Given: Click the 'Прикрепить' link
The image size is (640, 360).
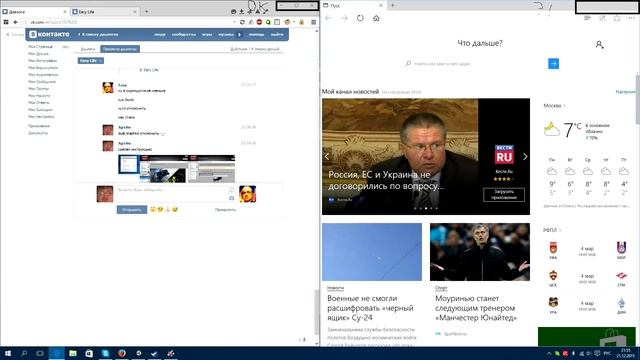Looking at the screenshot, I should point(225,210).
